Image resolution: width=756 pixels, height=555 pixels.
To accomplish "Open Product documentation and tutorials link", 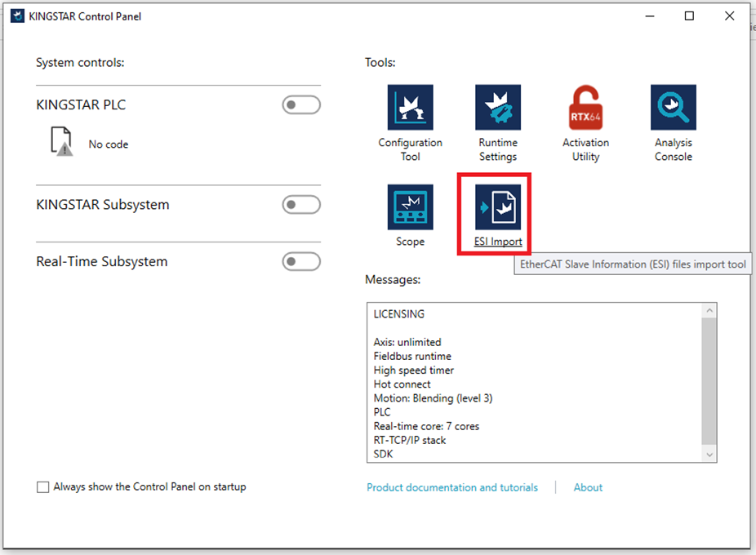I will 452,487.
